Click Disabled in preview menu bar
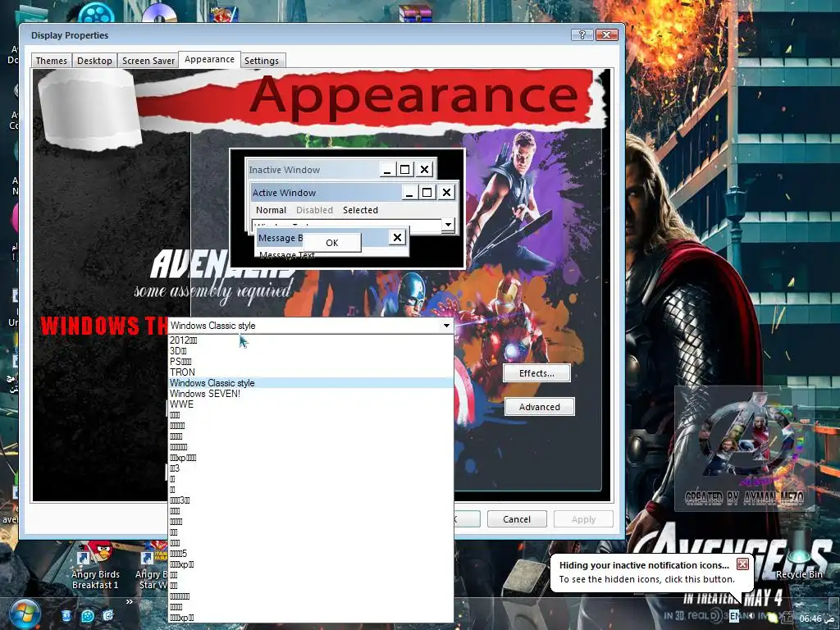The width and height of the screenshot is (840, 630). [314, 210]
